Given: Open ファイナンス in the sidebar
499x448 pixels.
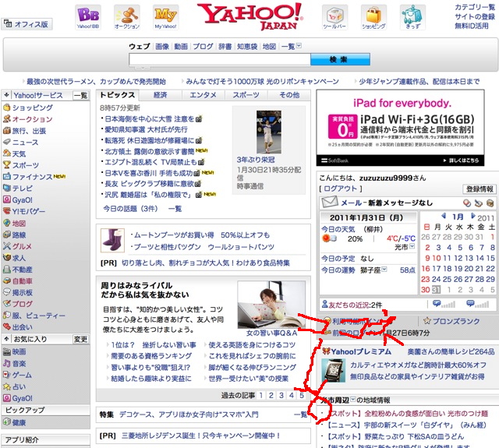Looking at the screenshot, I should (32, 177).
